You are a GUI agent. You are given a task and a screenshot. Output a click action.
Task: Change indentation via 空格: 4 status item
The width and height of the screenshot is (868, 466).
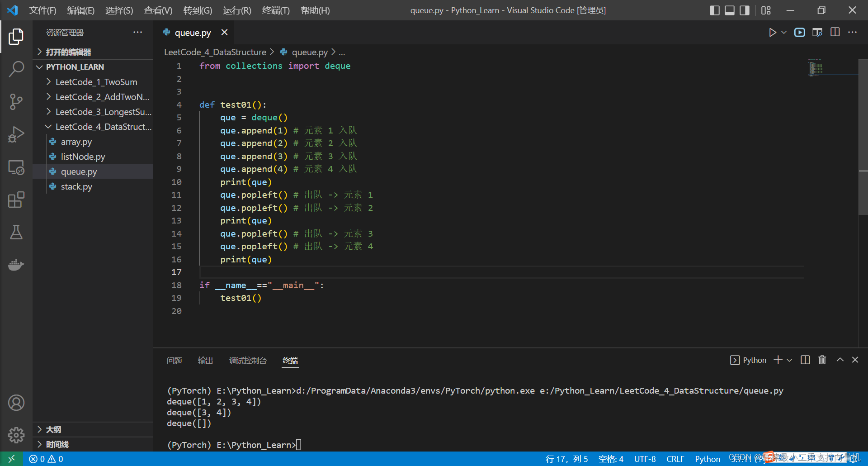(611, 459)
